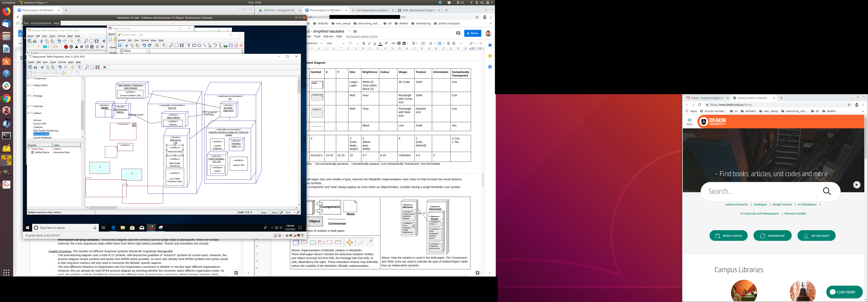Collapse the Artifact tree node
The width and height of the screenshot is (868, 302).
point(28,113)
